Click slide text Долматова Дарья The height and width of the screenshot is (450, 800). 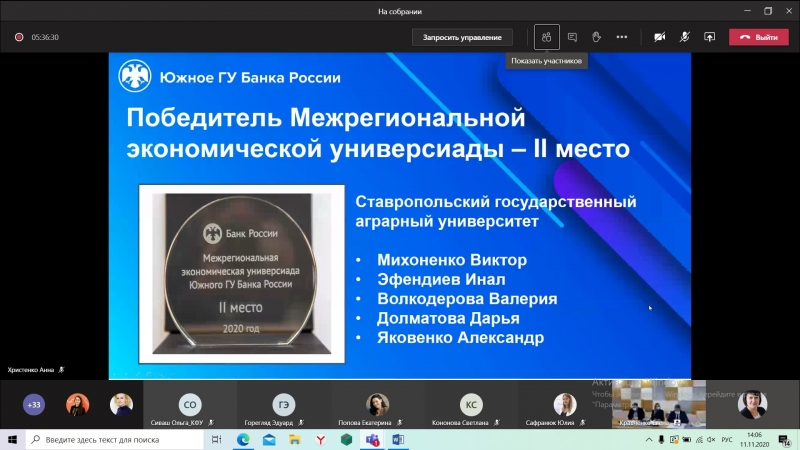448,318
